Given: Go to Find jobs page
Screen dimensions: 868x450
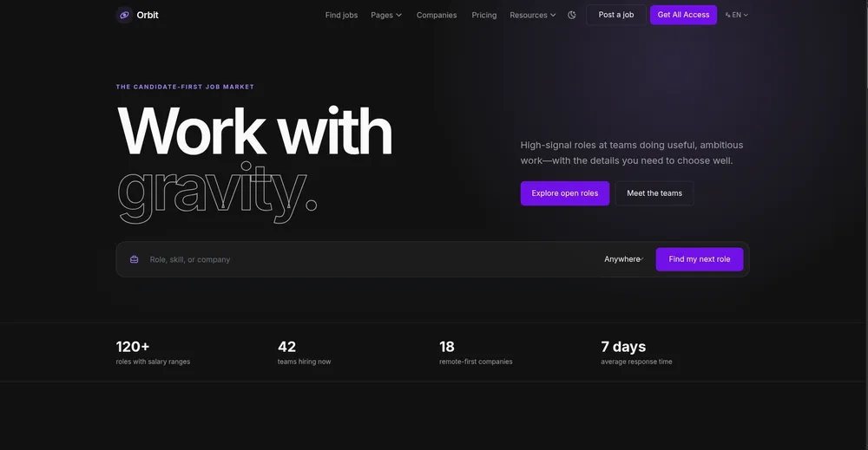Looking at the screenshot, I should tap(341, 15).
